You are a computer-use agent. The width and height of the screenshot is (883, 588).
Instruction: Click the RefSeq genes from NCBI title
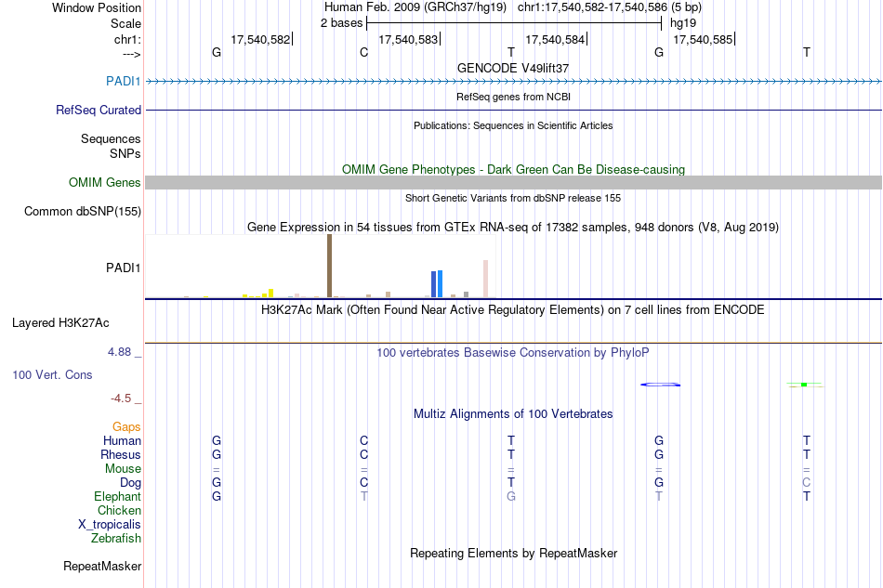click(x=514, y=97)
